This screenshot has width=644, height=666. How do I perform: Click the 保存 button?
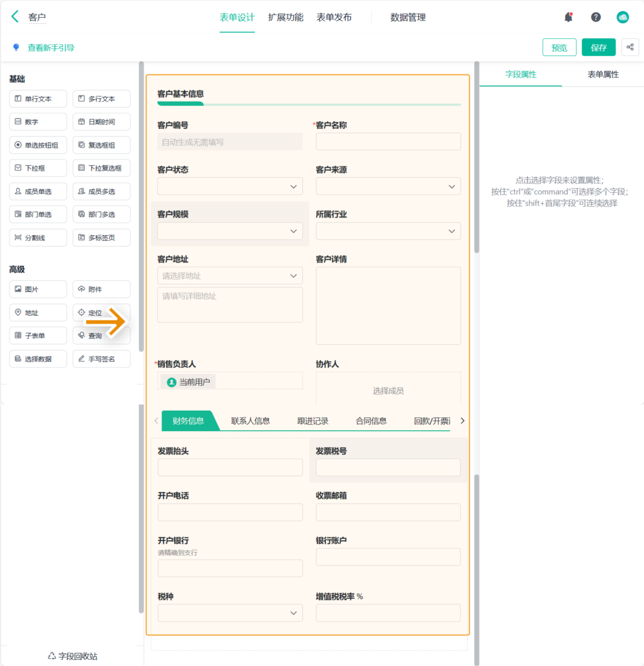pyautogui.click(x=599, y=47)
